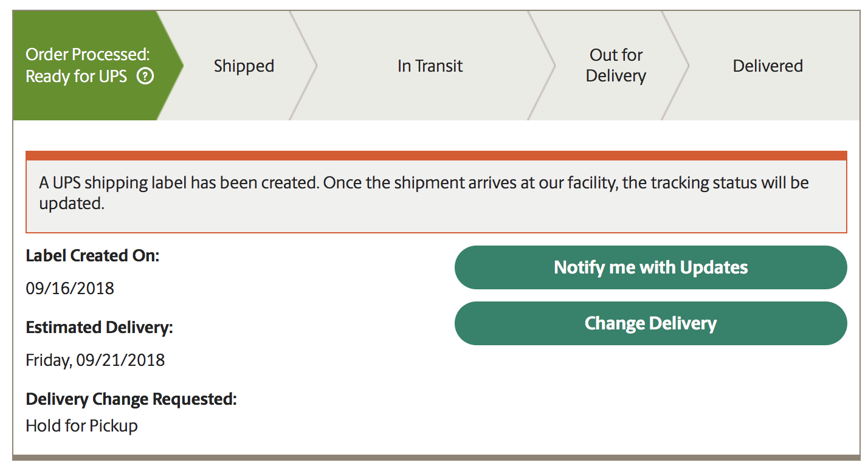
Task: Select the Out for Delivery step
Action: 616,66
